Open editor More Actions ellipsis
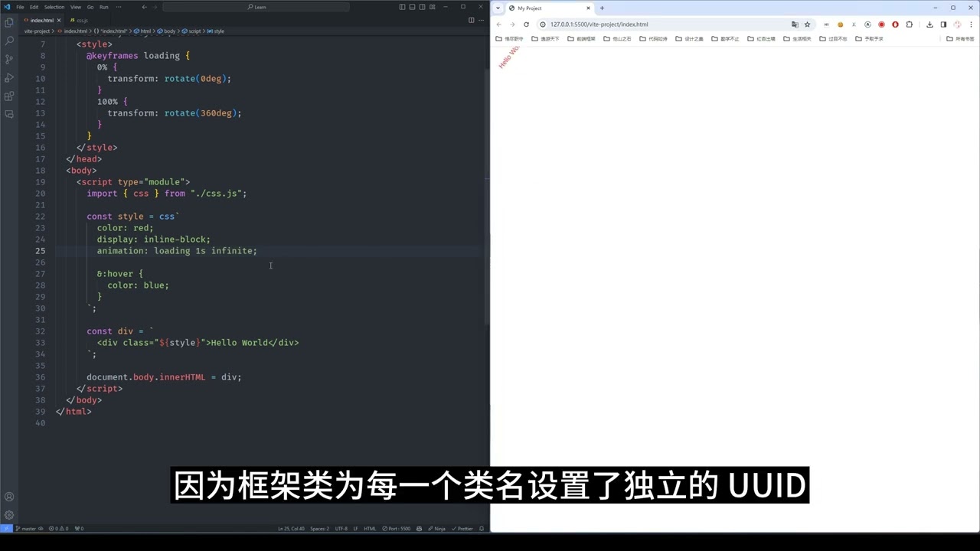Screen dimensions: 980x551 pos(481,20)
